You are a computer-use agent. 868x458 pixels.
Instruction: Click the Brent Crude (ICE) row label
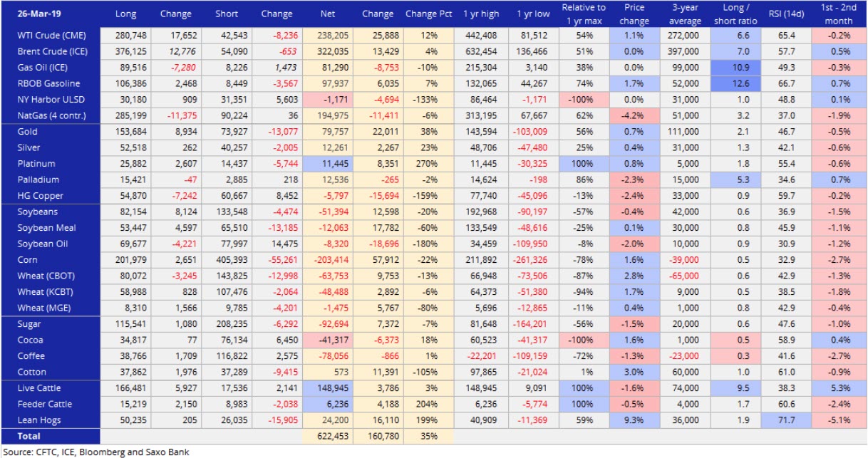coord(47,51)
